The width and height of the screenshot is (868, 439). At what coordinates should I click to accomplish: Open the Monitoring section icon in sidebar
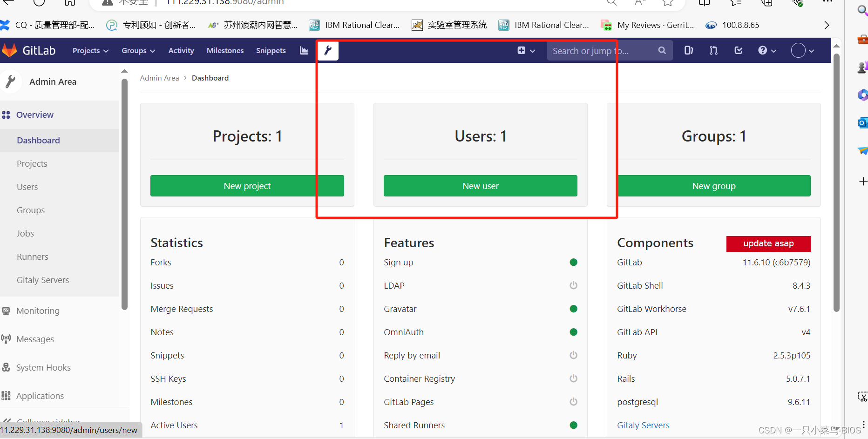(6, 311)
